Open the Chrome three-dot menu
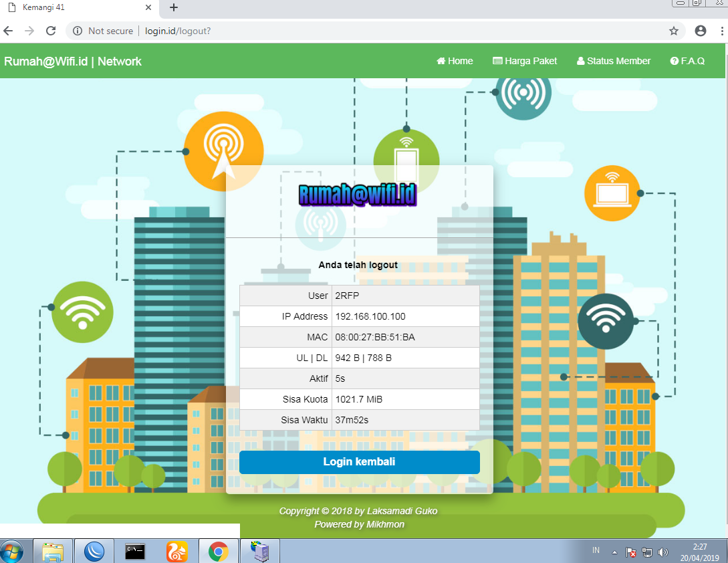Image resolution: width=728 pixels, height=563 pixels. (721, 31)
